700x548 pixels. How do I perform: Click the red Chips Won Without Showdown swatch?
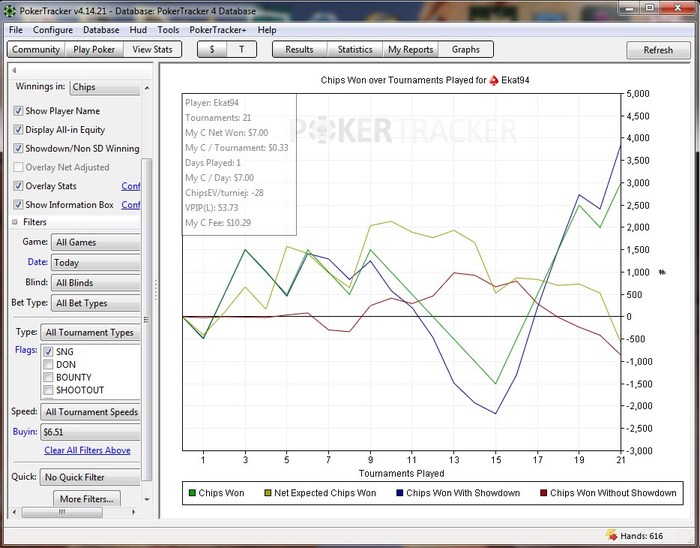[x=543, y=493]
